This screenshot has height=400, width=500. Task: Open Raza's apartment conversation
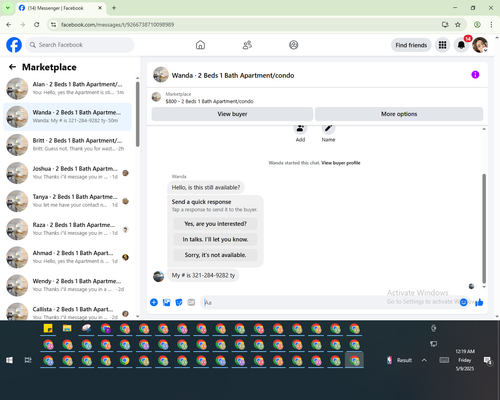click(x=67, y=229)
